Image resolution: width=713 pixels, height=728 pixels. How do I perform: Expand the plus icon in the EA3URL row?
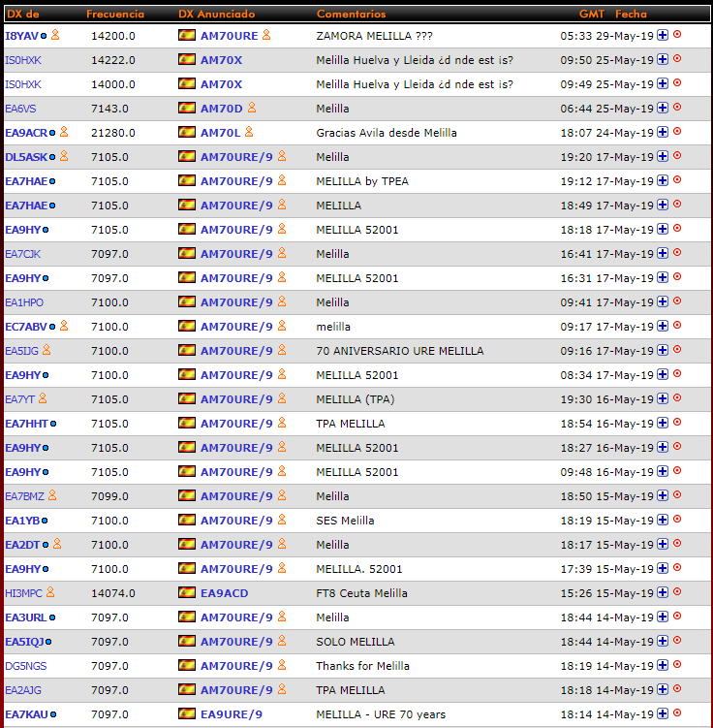[x=663, y=617]
